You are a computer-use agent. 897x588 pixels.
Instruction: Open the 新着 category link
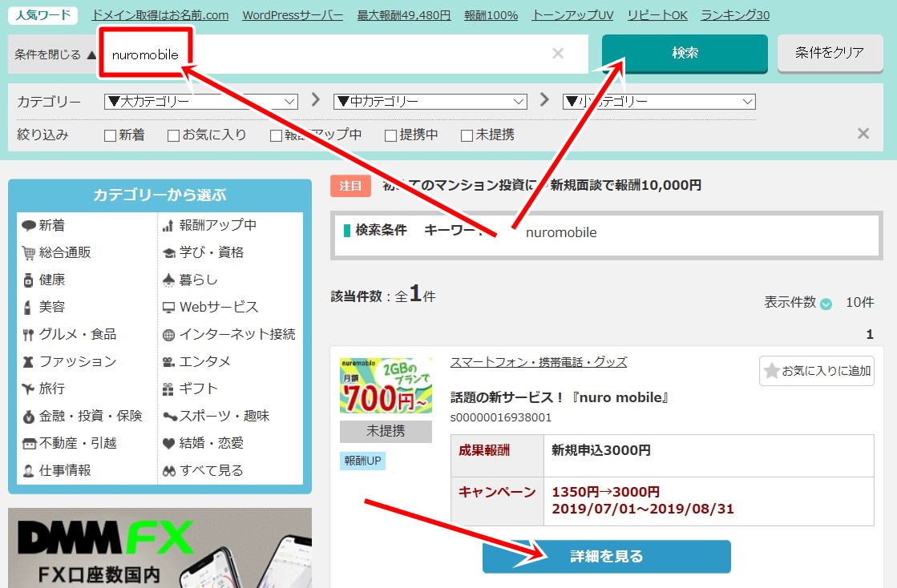(x=51, y=225)
